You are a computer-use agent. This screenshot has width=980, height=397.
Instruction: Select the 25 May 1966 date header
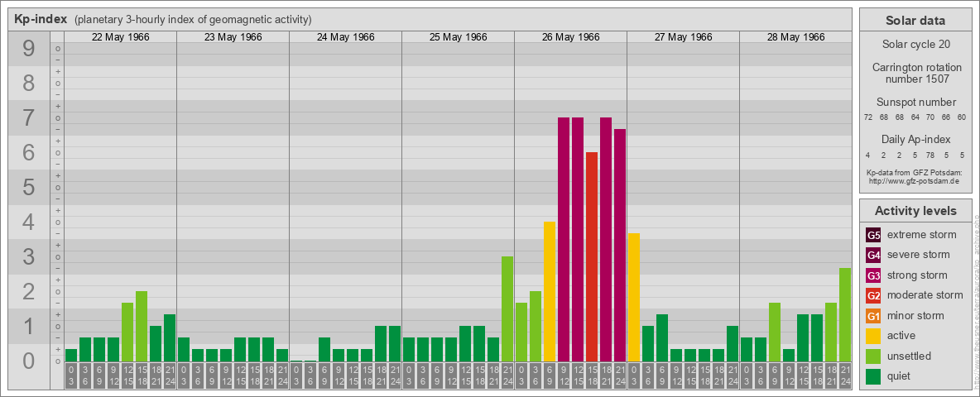click(458, 37)
